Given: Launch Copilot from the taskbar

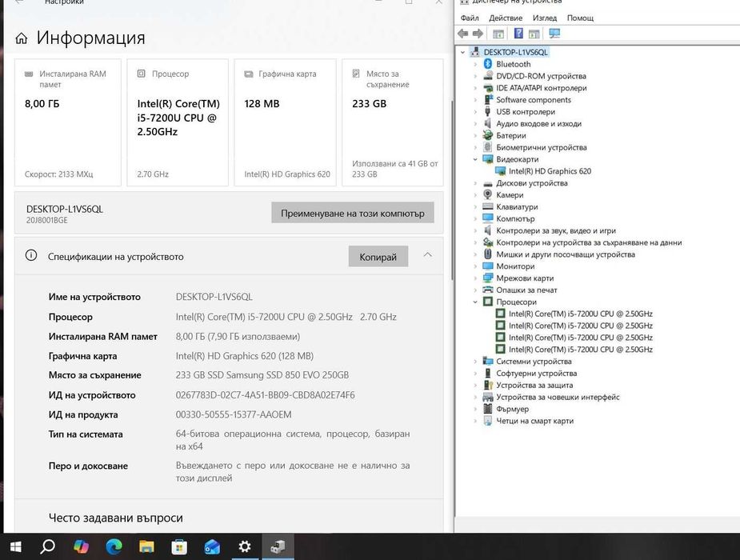Looking at the screenshot, I should pos(81,546).
